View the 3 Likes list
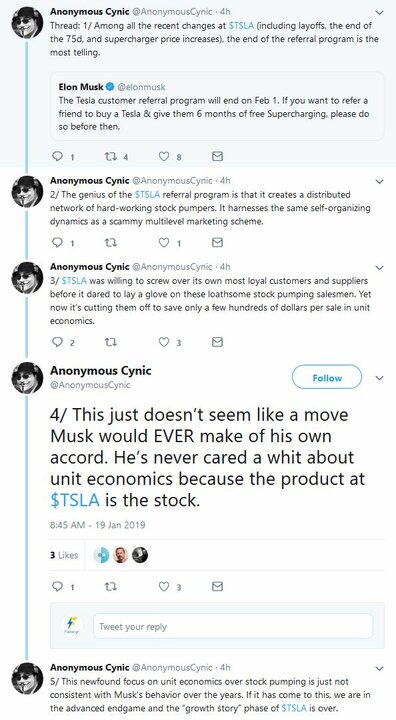Screen dimensions: 396x720 pyautogui.click(x=64, y=555)
